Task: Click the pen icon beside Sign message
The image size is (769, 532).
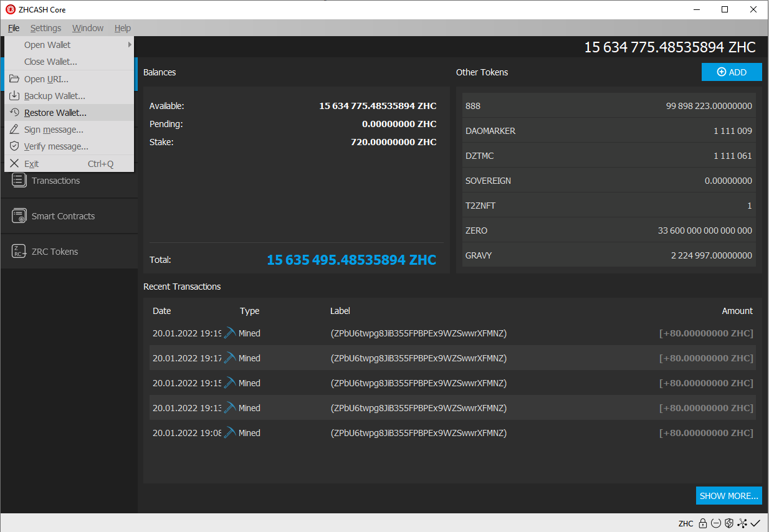Action: point(14,130)
